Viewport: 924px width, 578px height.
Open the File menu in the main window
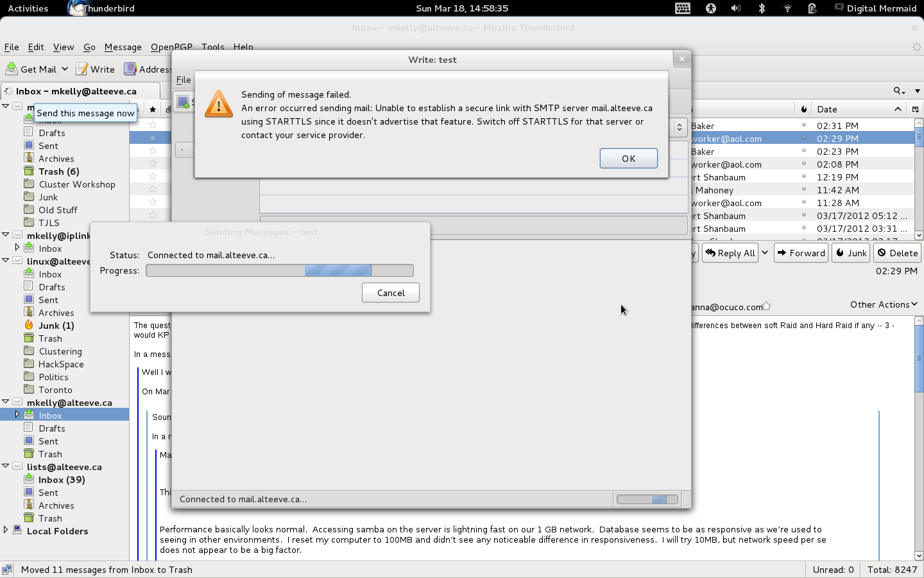point(12,47)
